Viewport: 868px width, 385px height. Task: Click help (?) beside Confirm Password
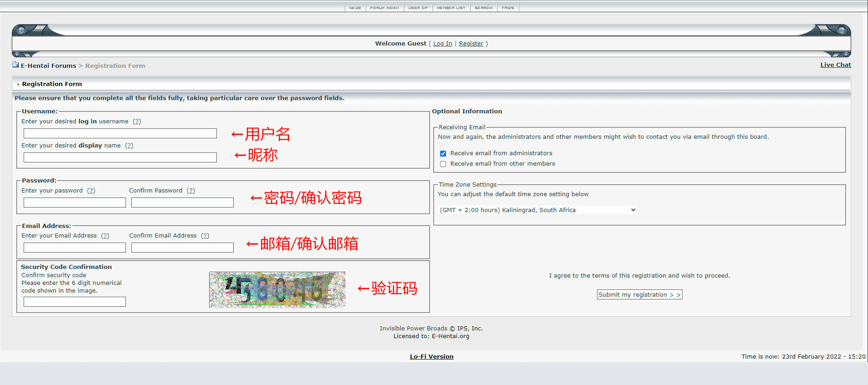pyautogui.click(x=191, y=191)
